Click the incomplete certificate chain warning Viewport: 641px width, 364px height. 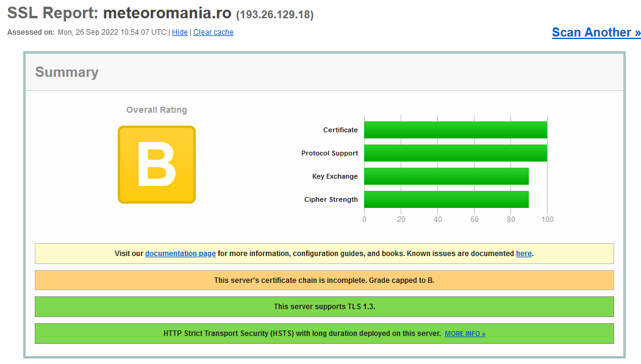coord(324,280)
